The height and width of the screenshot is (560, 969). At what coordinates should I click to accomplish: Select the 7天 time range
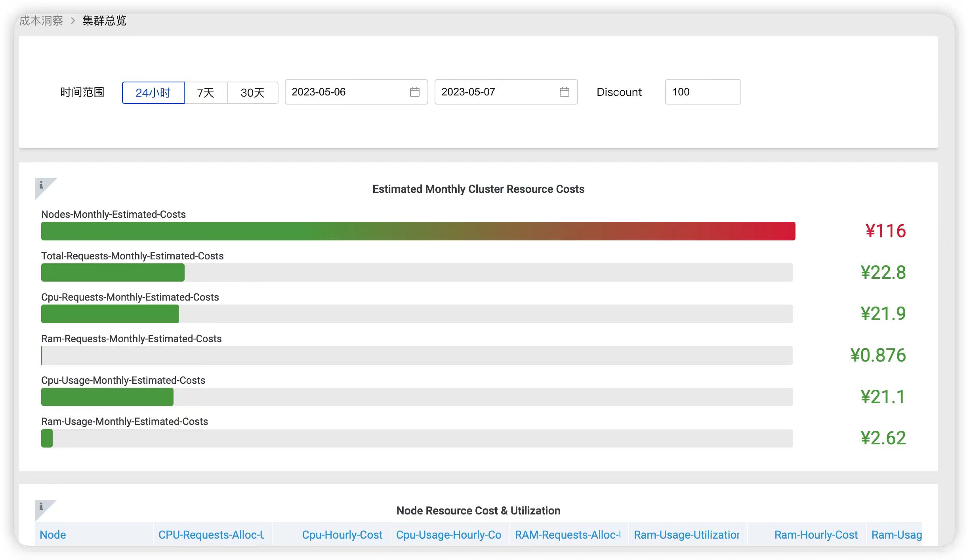pos(206,93)
